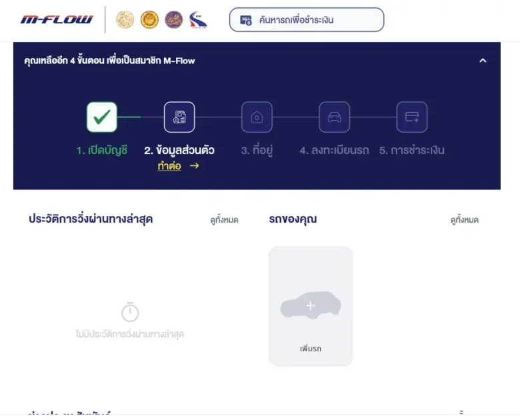Screen dimensions: 520x420
Task: Select the car registration step icon
Action: [334, 117]
